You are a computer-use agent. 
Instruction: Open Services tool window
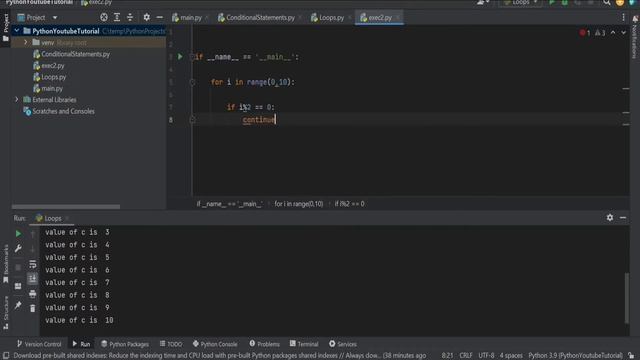pyautogui.click(x=343, y=344)
